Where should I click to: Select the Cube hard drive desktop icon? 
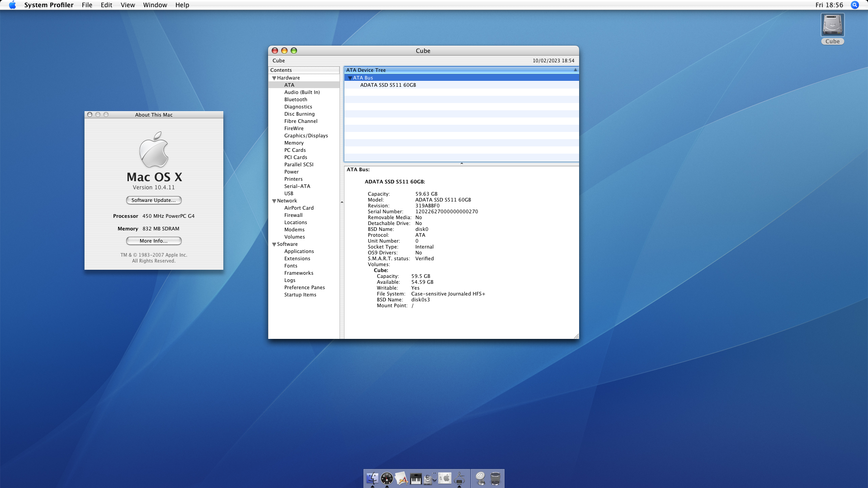pos(832,25)
